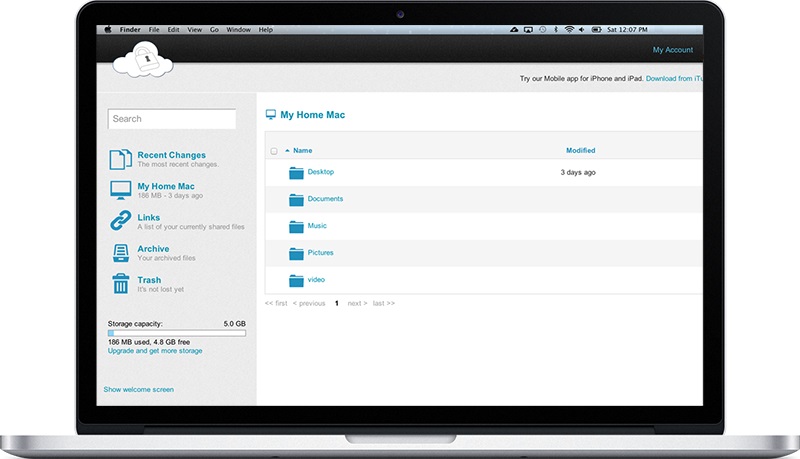Open the Recent Changes documents icon
800x459 pixels.
point(119,159)
